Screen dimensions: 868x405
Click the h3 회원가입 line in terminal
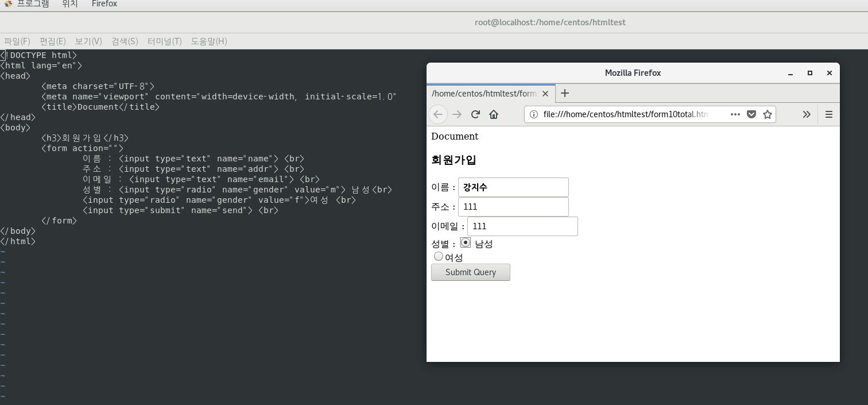(x=85, y=138)
